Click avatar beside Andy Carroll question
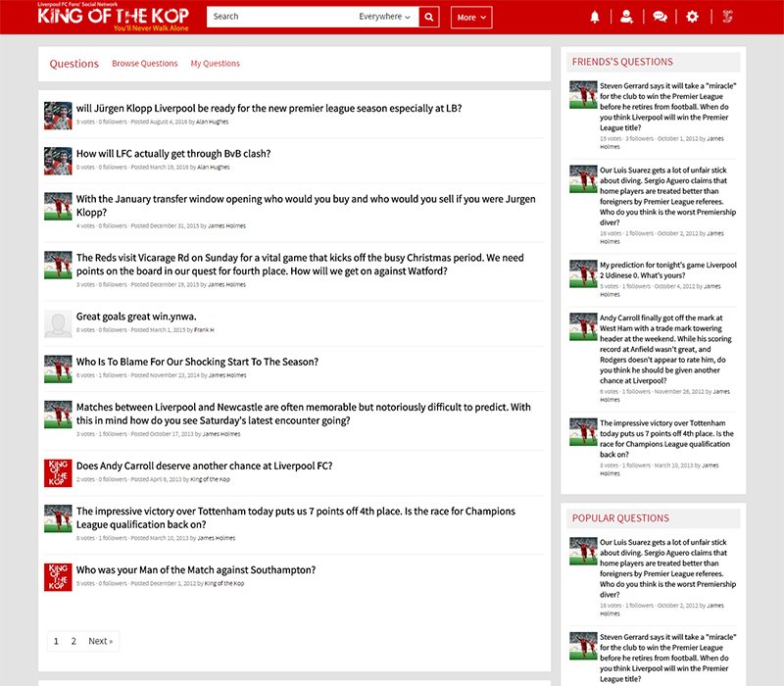The width and height of the screenshot is (784, 686). pos(58,472)
